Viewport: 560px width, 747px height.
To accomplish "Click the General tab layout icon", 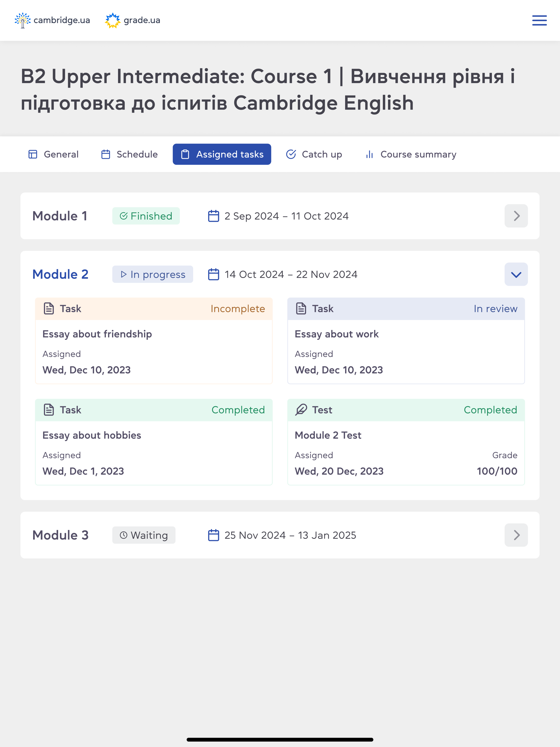I will coord(33,154).
